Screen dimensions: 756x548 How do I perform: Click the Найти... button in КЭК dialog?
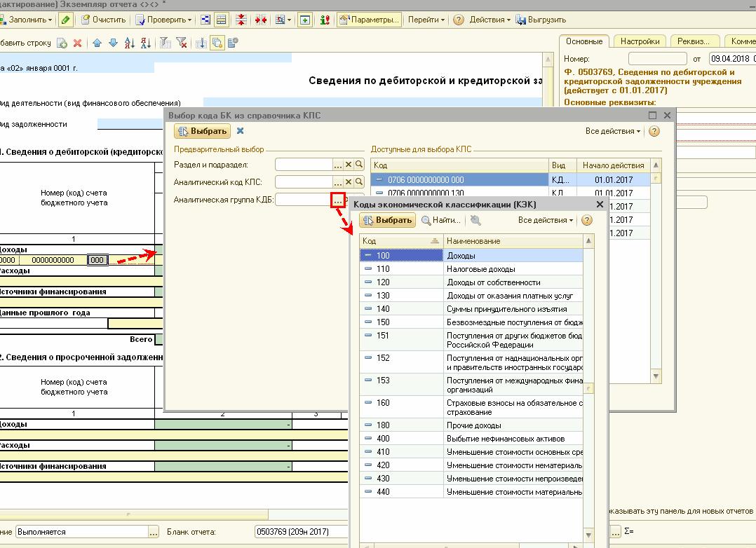pos(441,220)
